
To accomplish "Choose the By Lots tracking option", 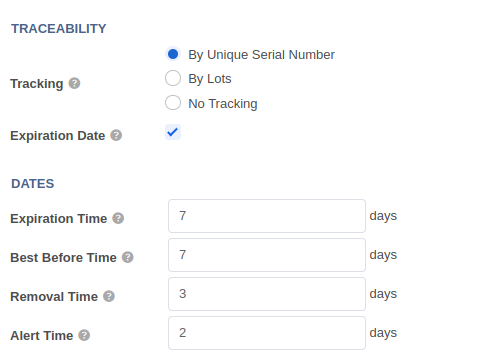I will 173,78.
